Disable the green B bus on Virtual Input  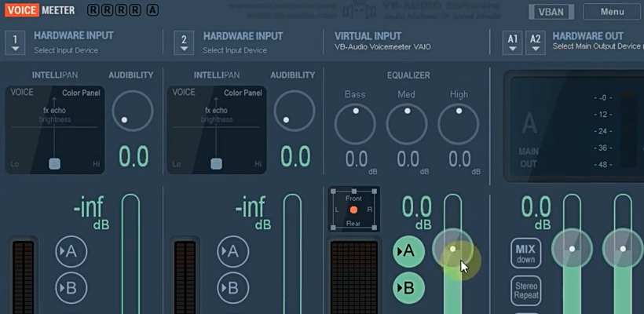(x=408, y=287)
